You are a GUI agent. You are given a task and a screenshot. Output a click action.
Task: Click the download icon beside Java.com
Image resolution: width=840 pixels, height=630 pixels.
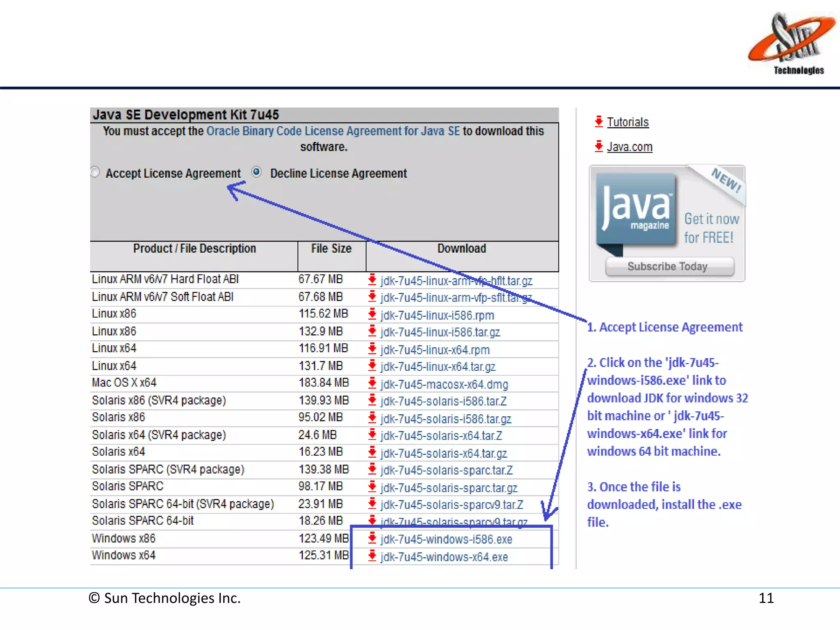coord(599,146)
